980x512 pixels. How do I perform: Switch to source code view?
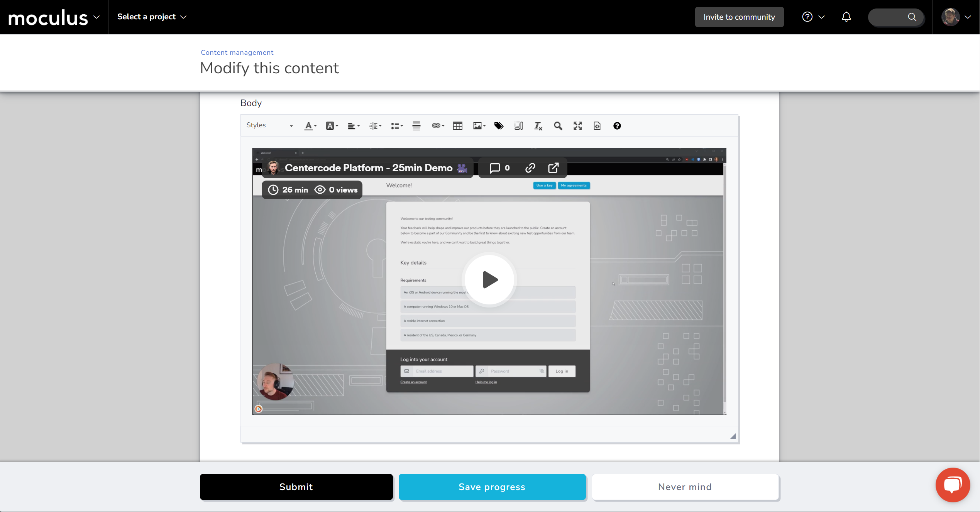597,126
